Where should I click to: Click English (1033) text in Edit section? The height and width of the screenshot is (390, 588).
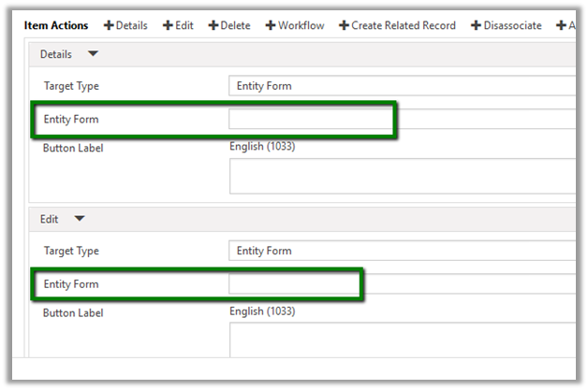tap(263, 311)
